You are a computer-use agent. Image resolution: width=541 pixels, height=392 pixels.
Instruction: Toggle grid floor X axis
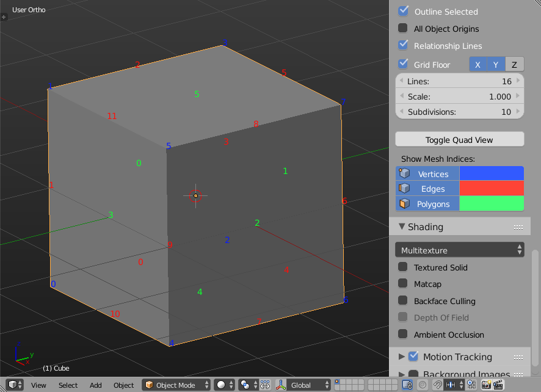point(478,65)
